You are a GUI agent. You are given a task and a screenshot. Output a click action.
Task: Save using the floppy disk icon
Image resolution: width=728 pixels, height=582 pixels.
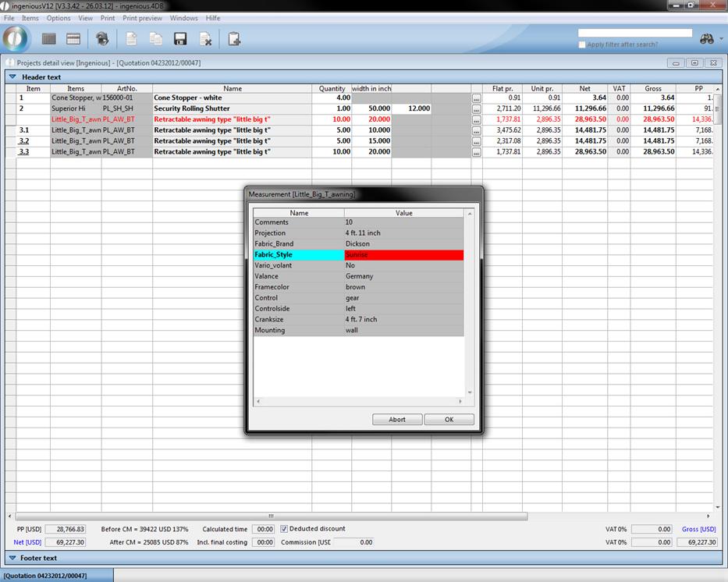click(x=180, y=39)
